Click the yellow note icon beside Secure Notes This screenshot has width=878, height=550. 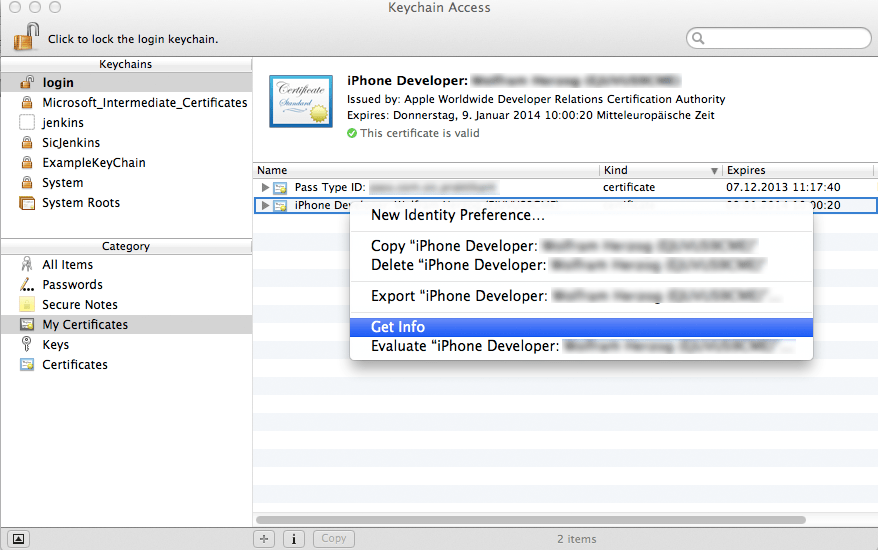pos(27,304)
